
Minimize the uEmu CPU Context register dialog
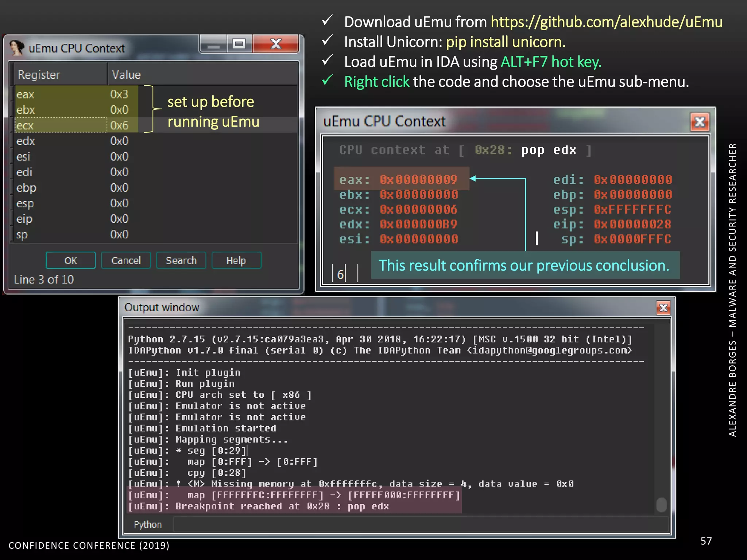(x=213, y=44)
